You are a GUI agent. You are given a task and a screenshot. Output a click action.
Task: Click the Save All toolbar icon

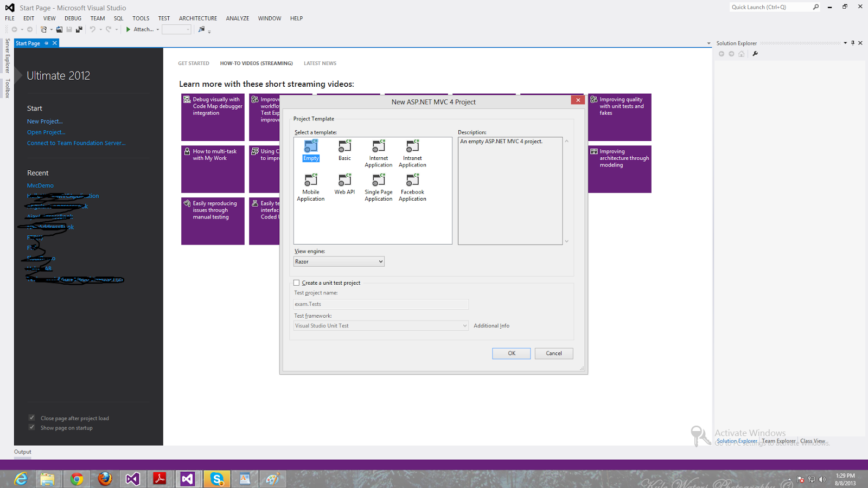coord(79,29)
